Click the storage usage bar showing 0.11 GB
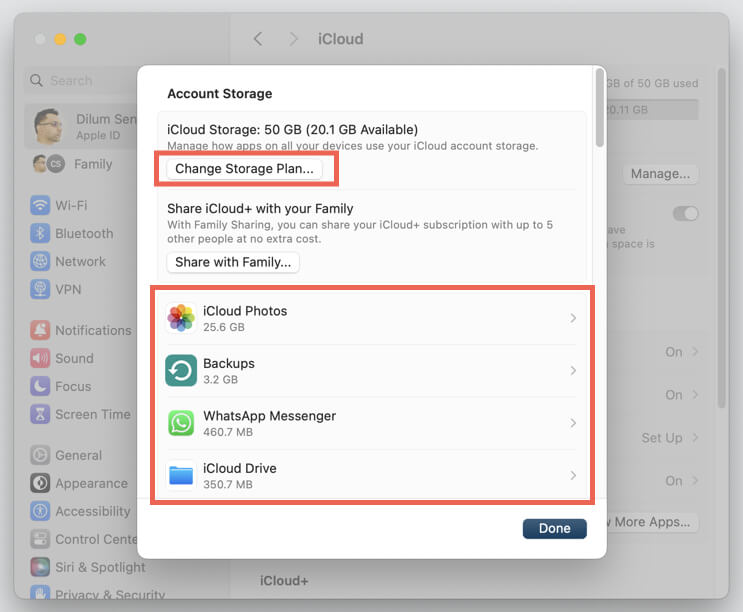This screenshot has width=743, height=612. click(652, 109)
